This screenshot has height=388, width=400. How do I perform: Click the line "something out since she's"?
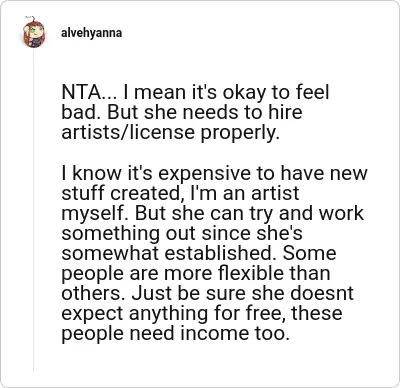click(x=182, y=233)
